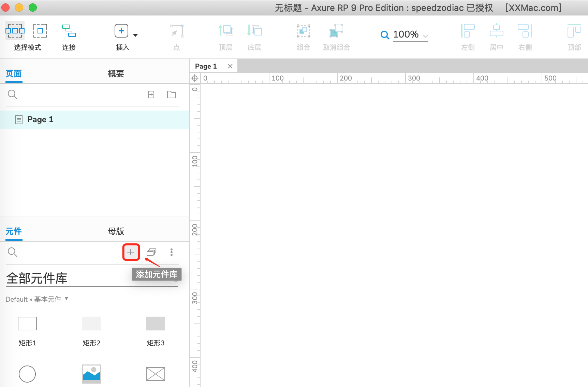Click the 右侧 align right icon

(x=525, y=31)
